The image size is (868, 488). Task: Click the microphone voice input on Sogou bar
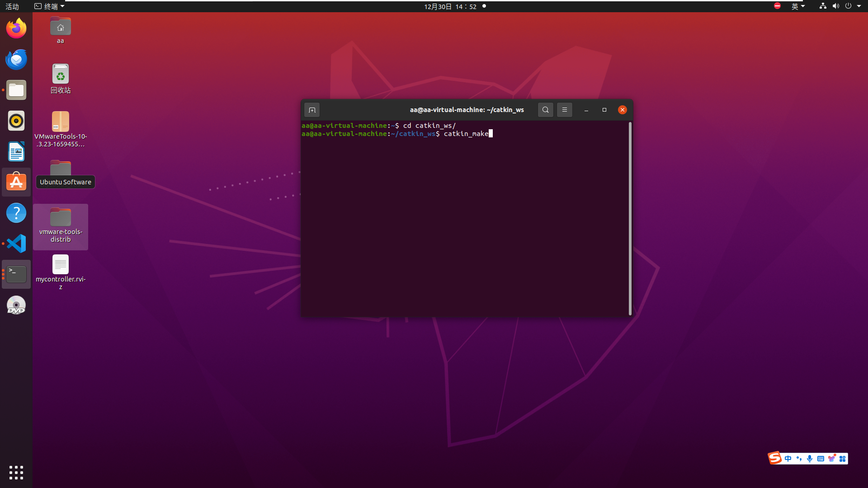[x=810, y=459]
